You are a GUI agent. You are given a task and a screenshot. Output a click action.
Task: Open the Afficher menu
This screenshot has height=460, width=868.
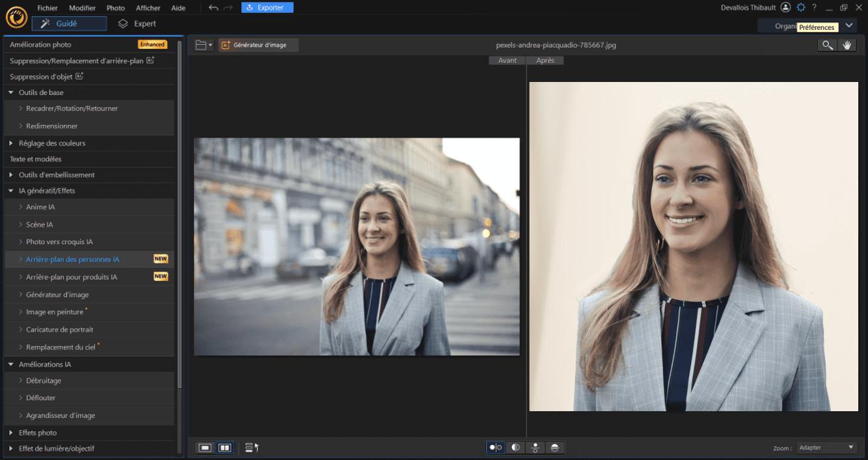(x=148, y=8)
